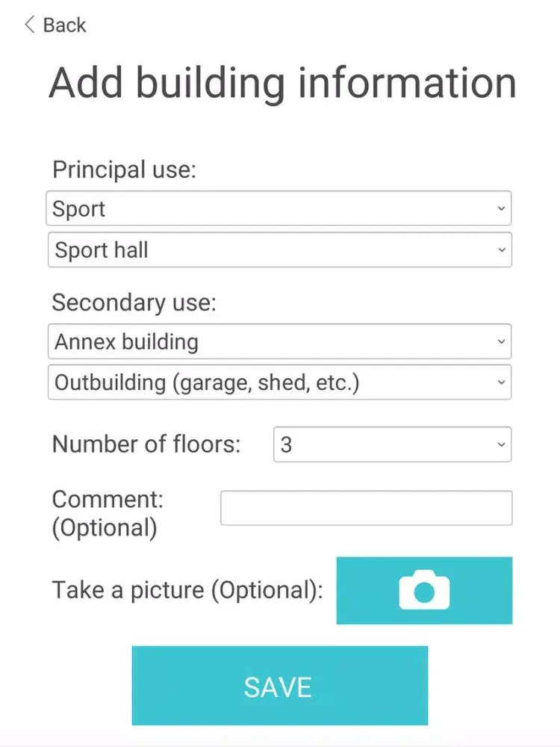This screenshot has width=560, height=747.
Task: Click the arrow on the Sport hall dropdown
Action: (502, 249)
